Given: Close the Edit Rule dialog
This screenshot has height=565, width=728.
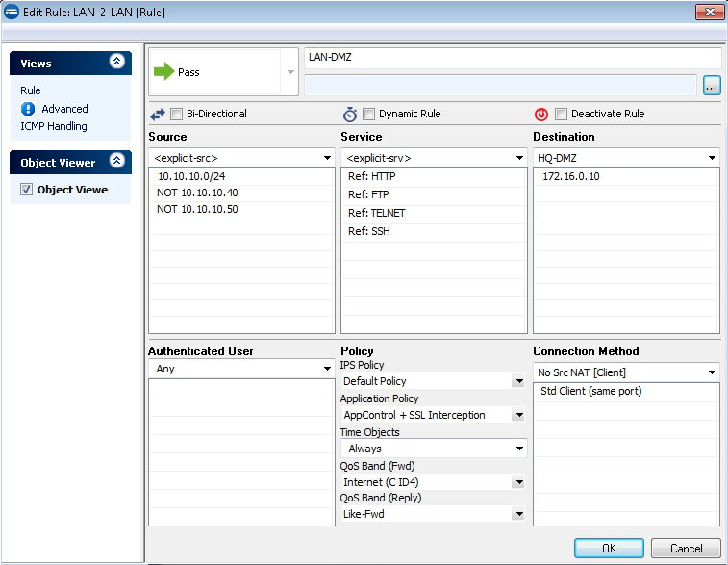Looking at the screenshot, I should point(710,13).
